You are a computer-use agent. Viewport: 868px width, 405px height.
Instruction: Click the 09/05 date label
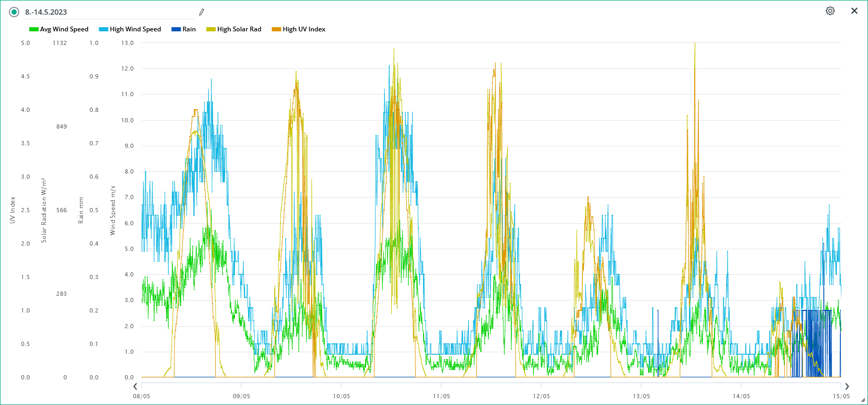click(x=241, y=396)
